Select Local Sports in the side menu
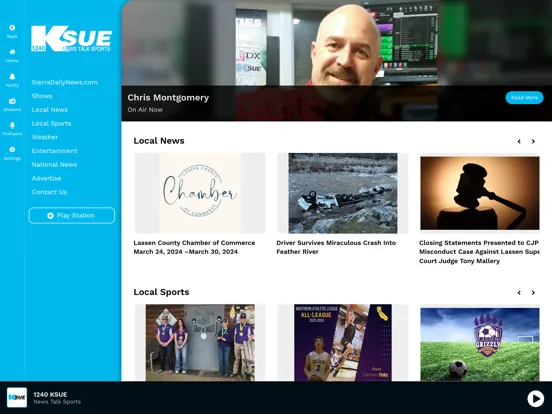The image size is (552, 414). 51,124
